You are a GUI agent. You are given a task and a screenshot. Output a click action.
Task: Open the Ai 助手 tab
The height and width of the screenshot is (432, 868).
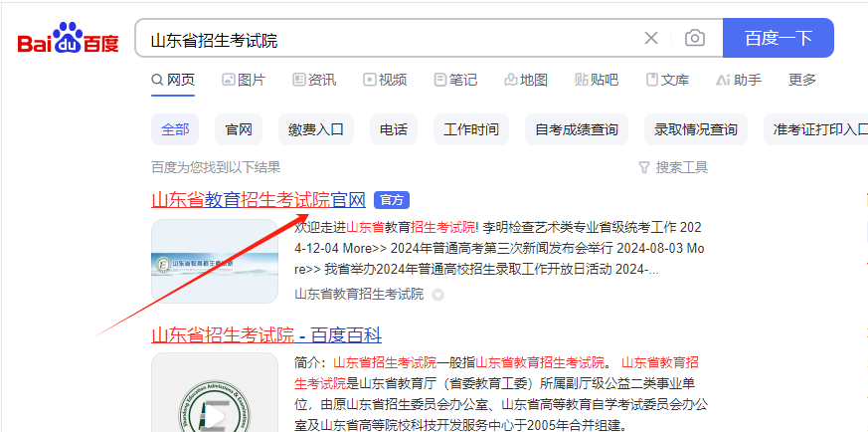tap(739, 80)
